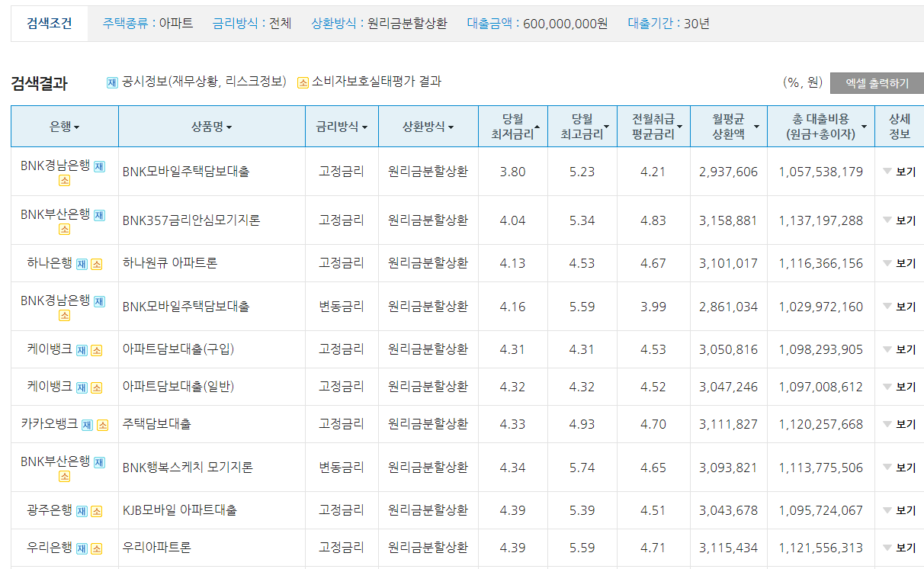The image size is (924, 569).
Task: Click total cost value 1,057,538,179
Action: [821, 172]
